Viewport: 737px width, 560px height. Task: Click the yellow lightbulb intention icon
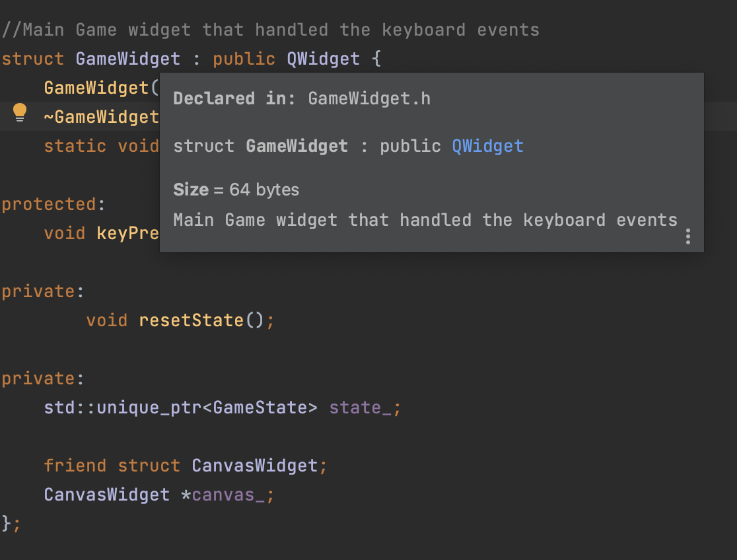click(20, 112)
